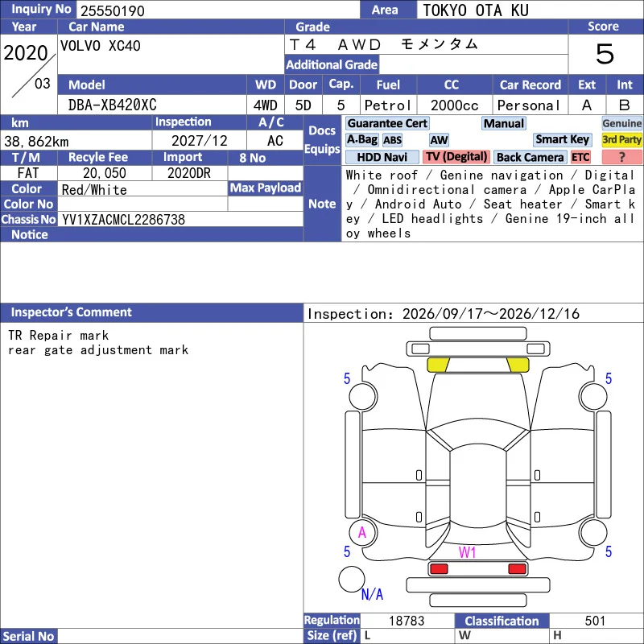Click the Chassis No YV1XZACMCL2286738 field

(180, 220)
